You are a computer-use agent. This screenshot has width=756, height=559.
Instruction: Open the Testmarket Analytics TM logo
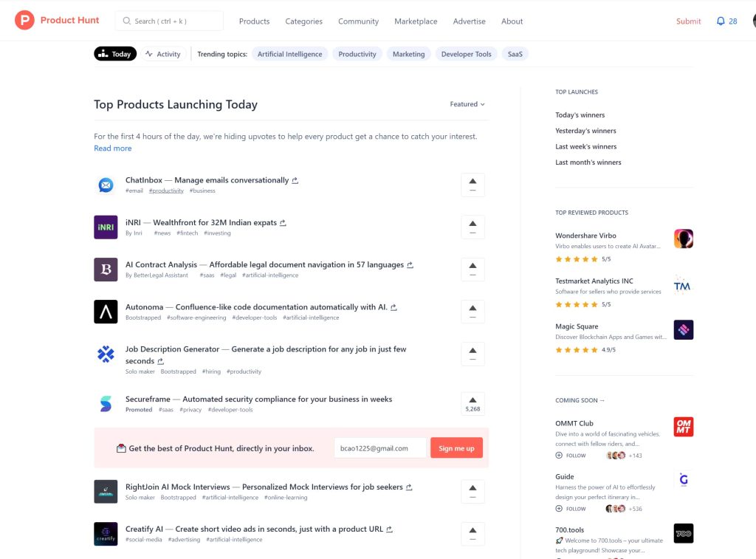(x=683, y=284)
